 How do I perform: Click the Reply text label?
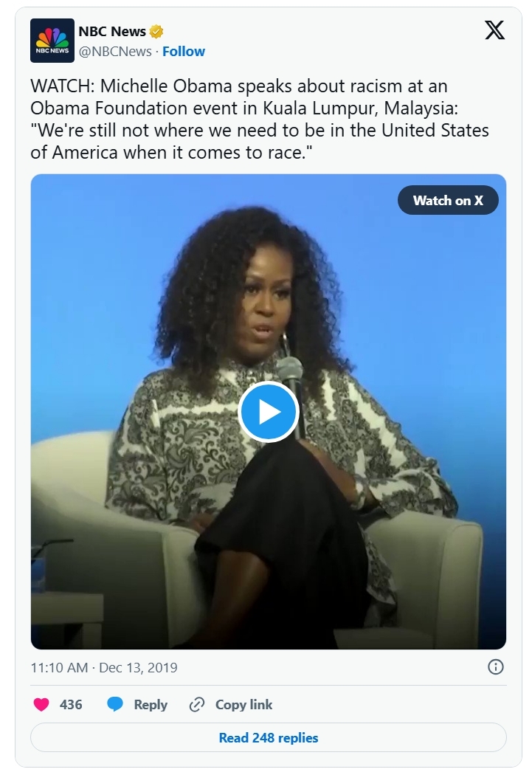coord(151,705)
